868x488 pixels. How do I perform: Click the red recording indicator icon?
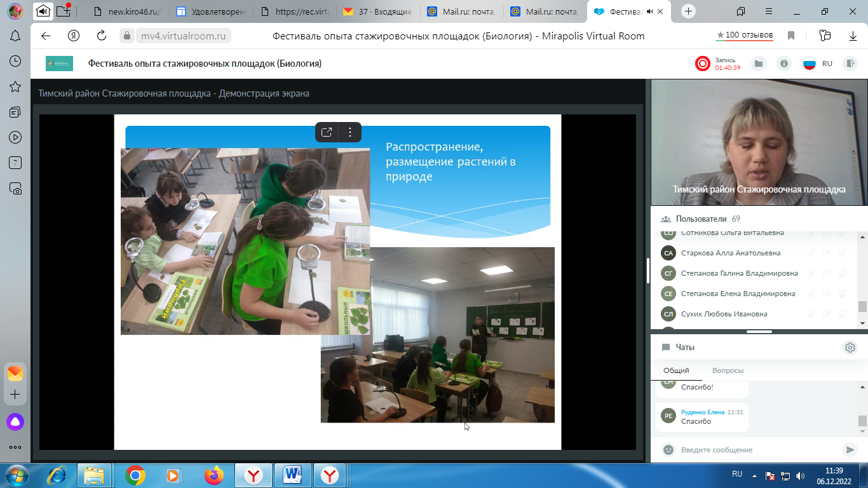tap(703, 64)
